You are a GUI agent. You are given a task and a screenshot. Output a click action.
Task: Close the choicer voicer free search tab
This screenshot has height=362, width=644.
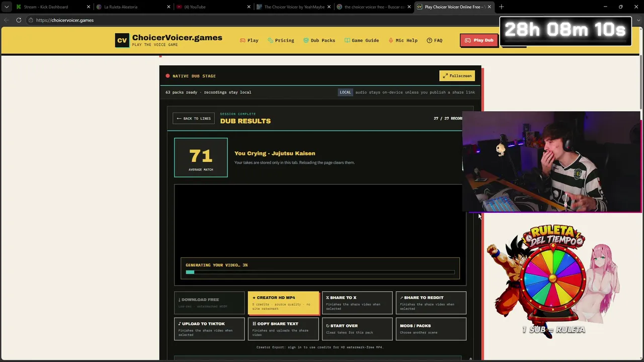pyautogui.click(x=409, y=7)
